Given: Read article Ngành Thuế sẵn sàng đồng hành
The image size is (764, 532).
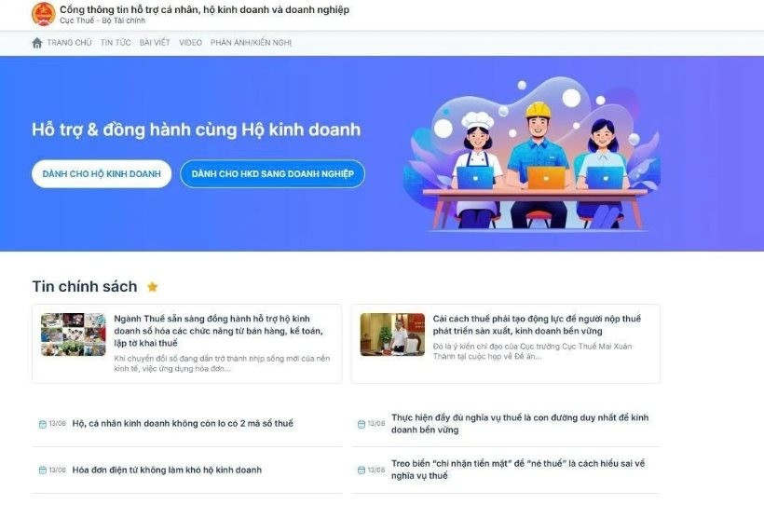Looking at the screenshot, I should point(219,331).
